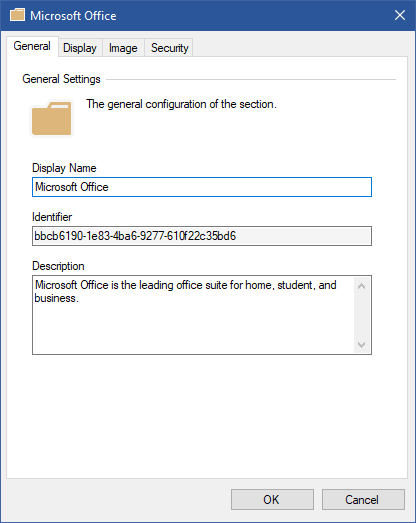Click the read-only Identifier field
This screenshot has width=416, height=523.
202,236
